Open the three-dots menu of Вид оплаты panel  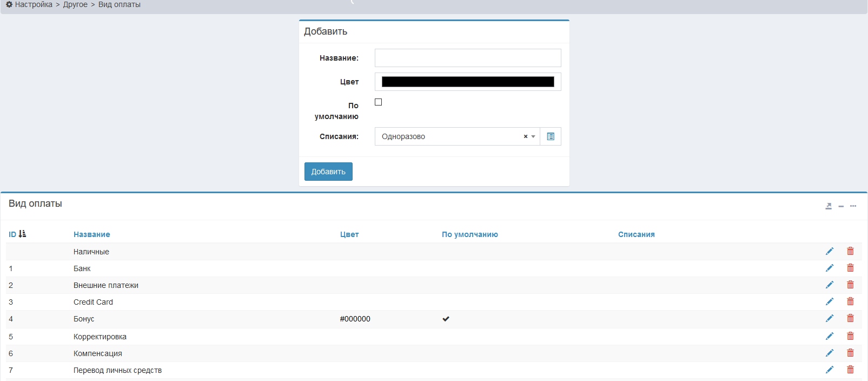tap(853, 206)
